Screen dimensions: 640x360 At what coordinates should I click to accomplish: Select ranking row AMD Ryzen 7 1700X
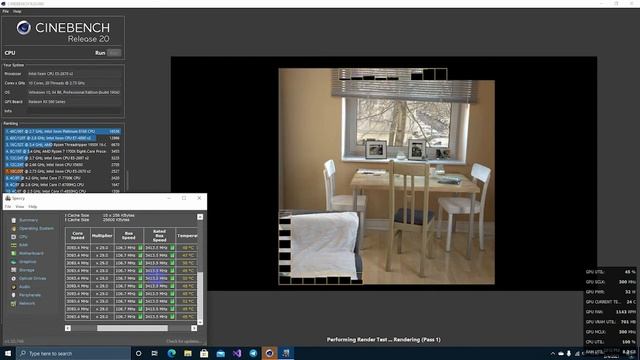pyautogui.click(x=63, y=151)
